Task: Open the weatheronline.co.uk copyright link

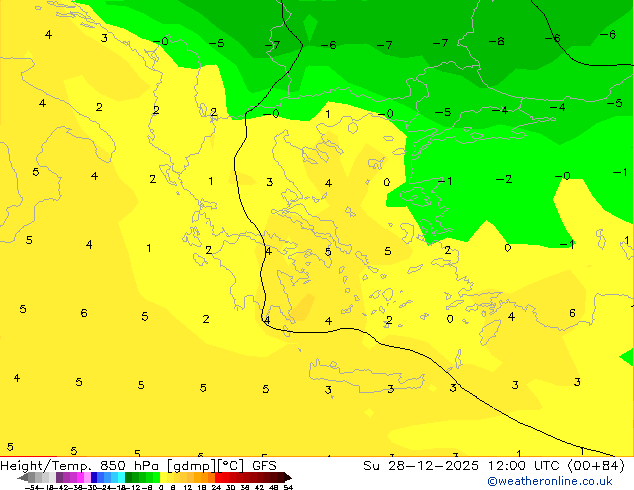Action: [x=550, y=481]
